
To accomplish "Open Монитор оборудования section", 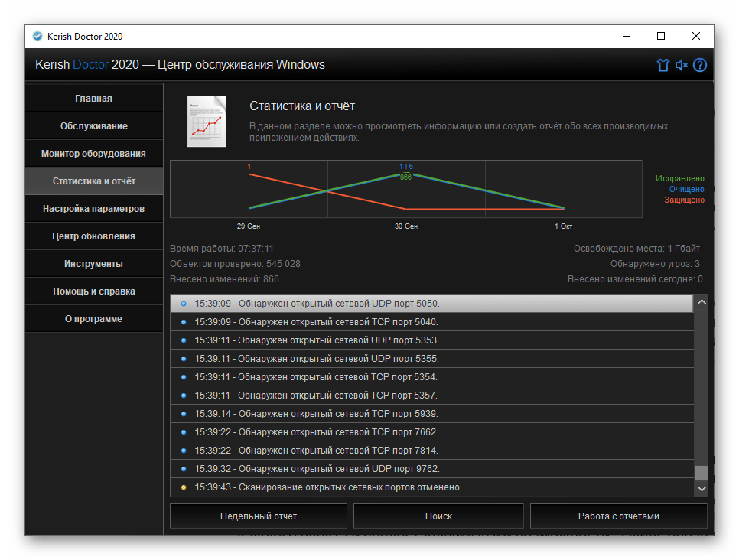I will 94,154.
